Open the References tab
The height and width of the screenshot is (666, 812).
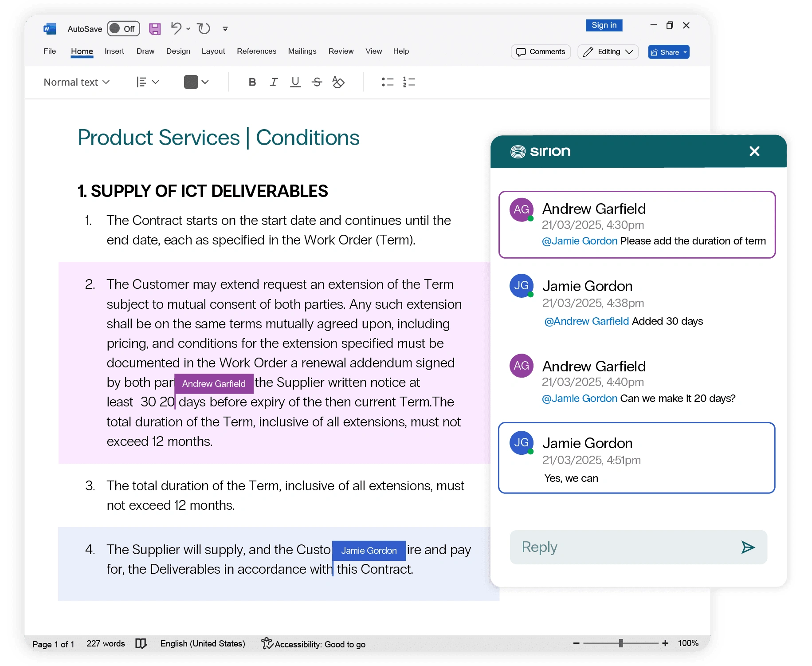click(x=256, y=51)
